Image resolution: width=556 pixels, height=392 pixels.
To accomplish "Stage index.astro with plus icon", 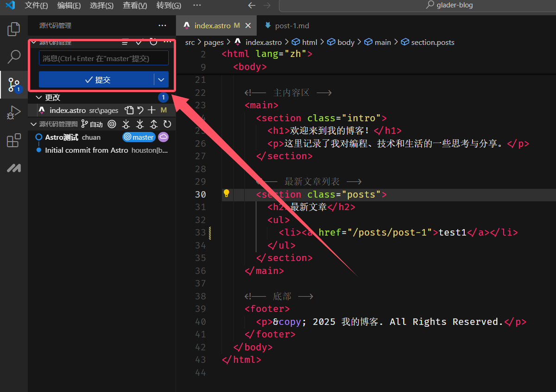I will (152, 110).
